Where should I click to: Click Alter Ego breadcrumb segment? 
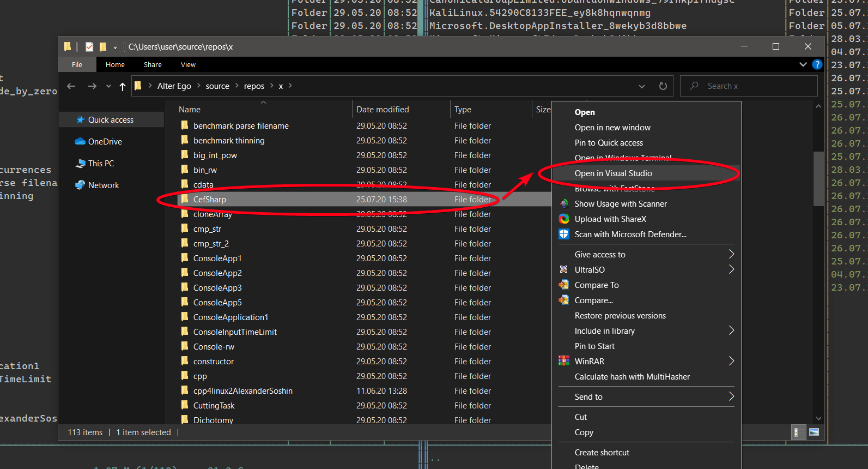coord(174,86)
